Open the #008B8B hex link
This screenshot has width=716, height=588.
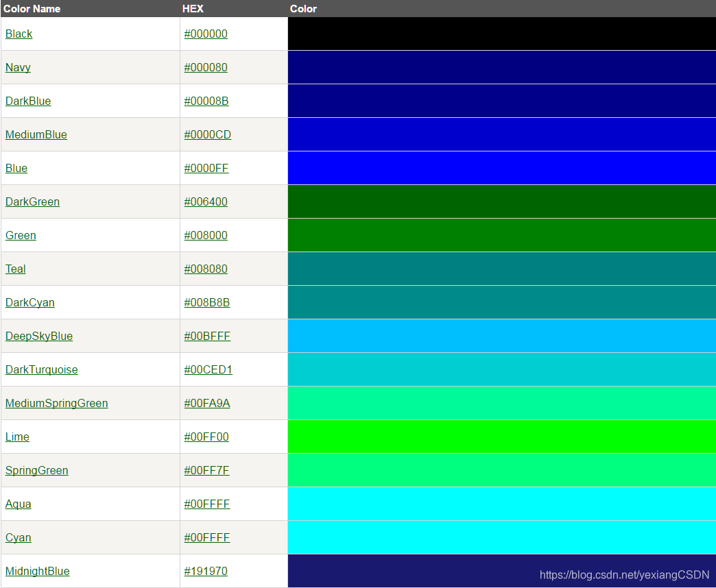click(x=207, y=302)
